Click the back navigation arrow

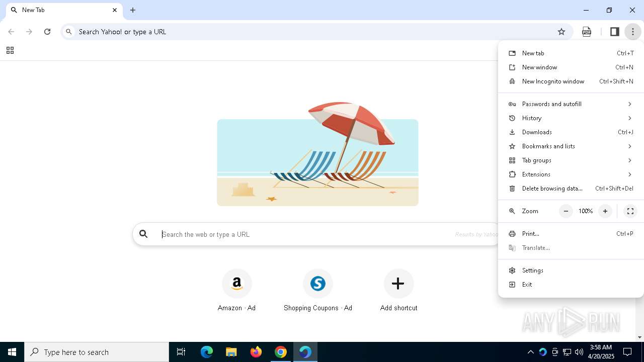click(11, 32)
